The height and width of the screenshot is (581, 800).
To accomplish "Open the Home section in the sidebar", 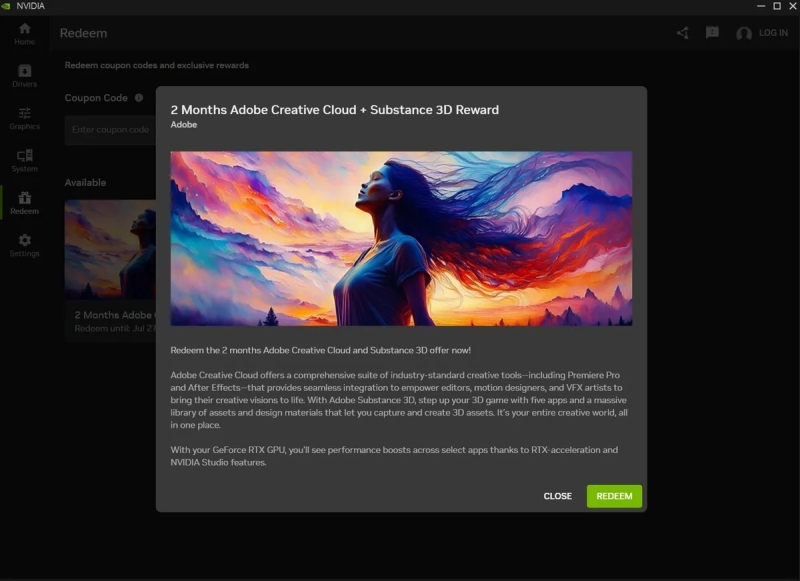I will coord(23,34).
